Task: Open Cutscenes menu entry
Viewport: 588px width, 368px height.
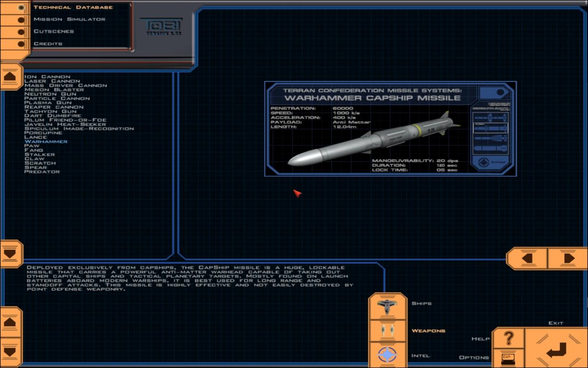Action: [54, 31]
